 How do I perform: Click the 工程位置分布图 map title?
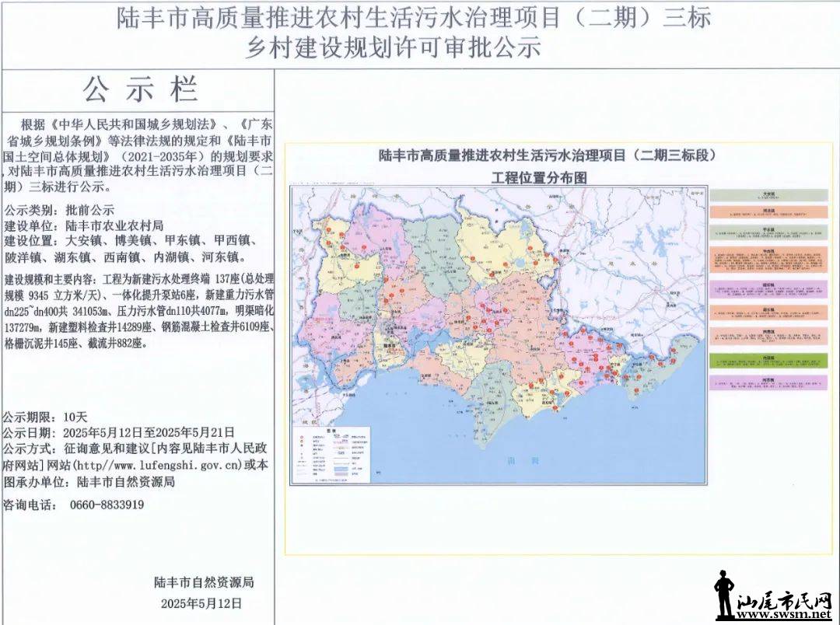point(538,176)
